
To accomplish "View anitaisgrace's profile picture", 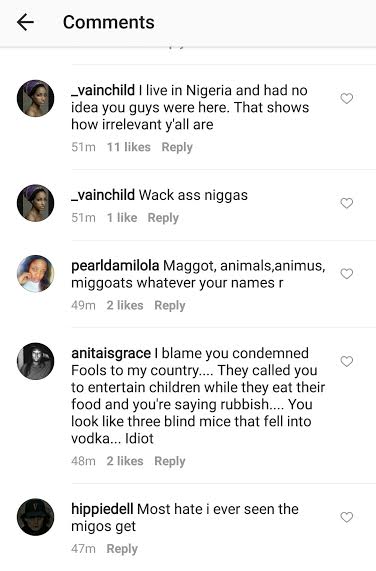I will tap(36, 361).
